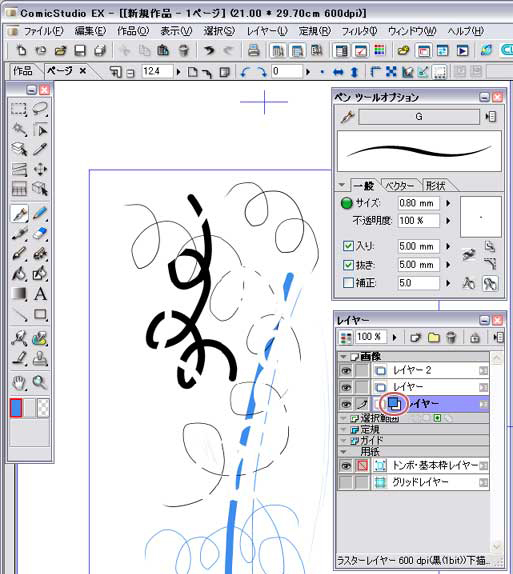Select the eraser tool
513x574 pixels.
(x=40, y=233)
